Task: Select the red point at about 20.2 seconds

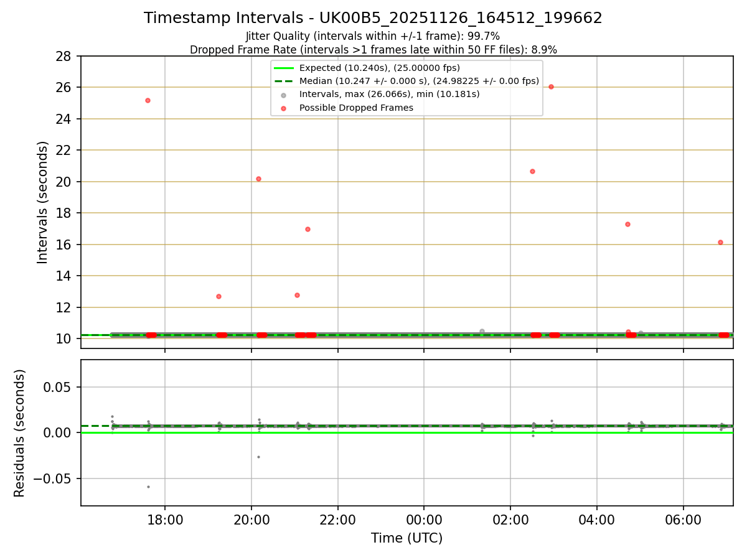Action: tap(258, 179)
